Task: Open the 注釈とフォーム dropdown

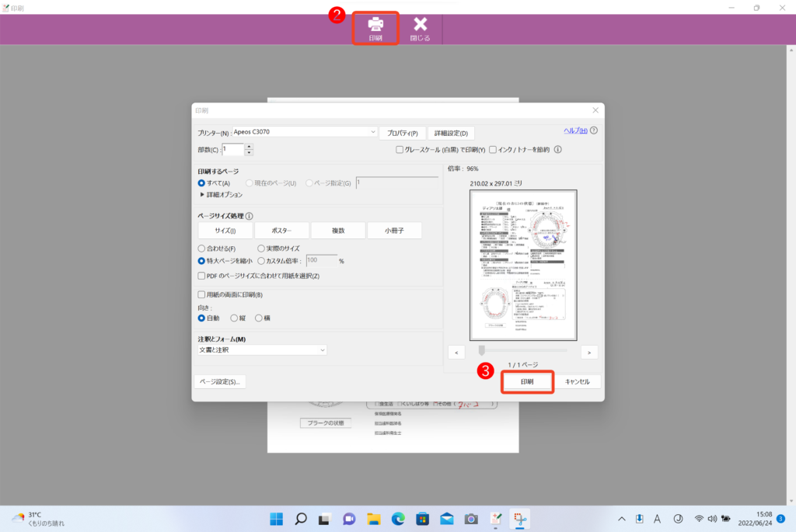Action: [321, 350]
